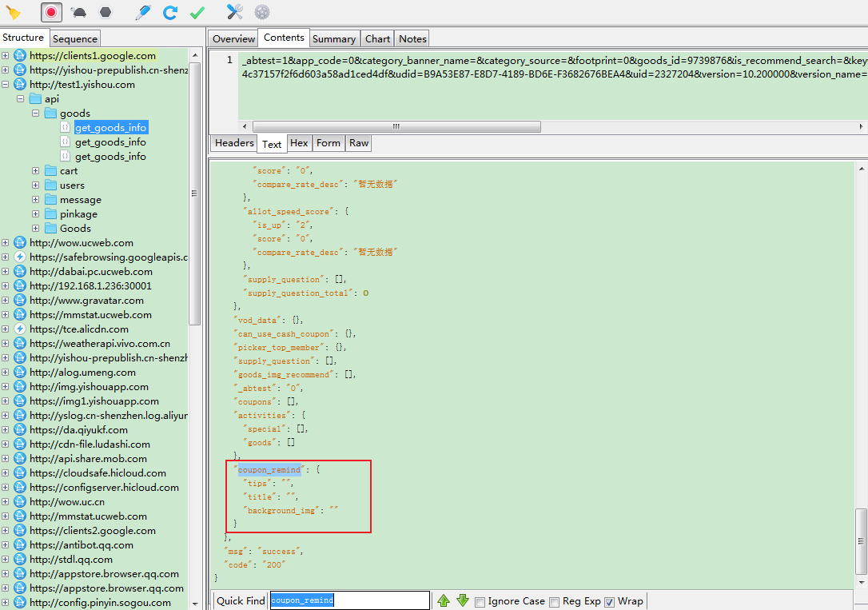
Task: Select http://config.pinyin.sogou.com host row
Action: (x=100, y=602)
